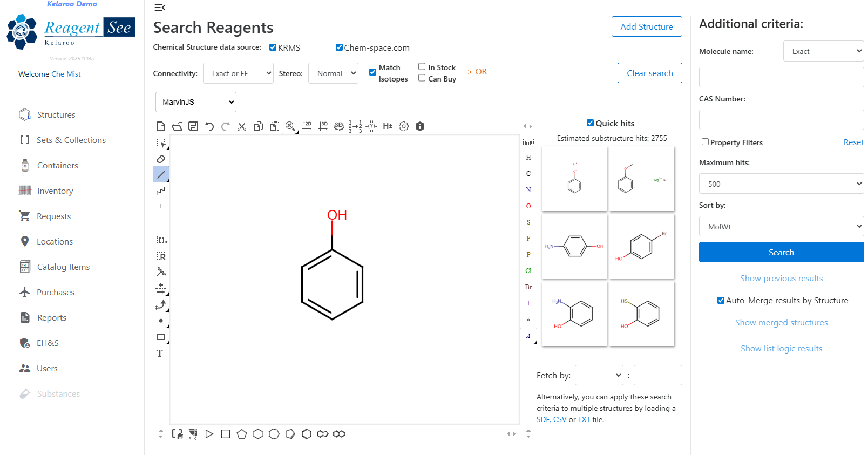Go to Sets & Collections
Viewport: 868px width, 455px height.
pos(71,140)
